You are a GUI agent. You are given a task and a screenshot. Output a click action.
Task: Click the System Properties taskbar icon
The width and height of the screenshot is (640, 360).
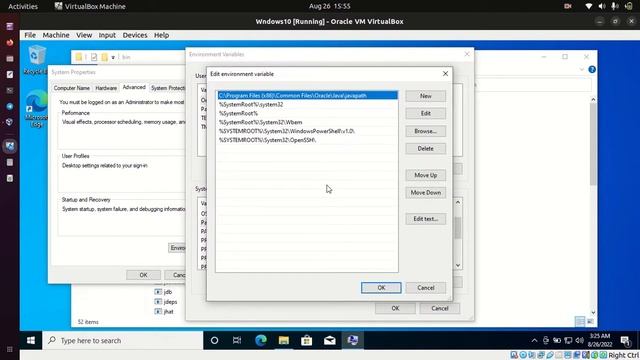(x=353, y=340)
